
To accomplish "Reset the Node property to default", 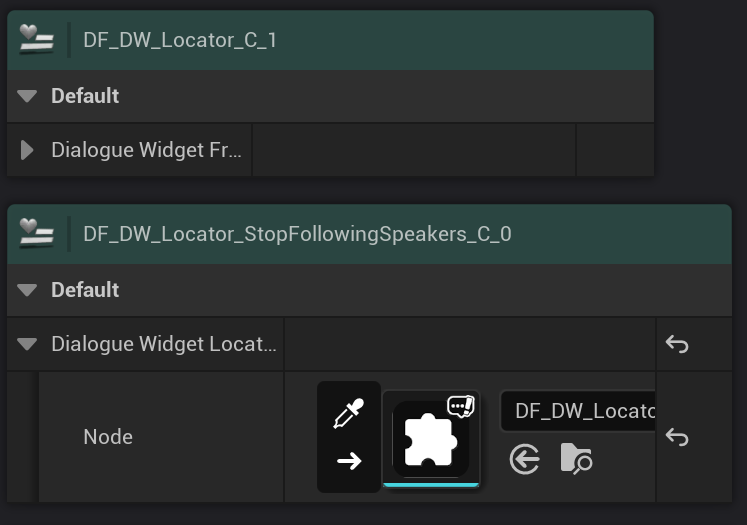I will click(x=677, y=437).
